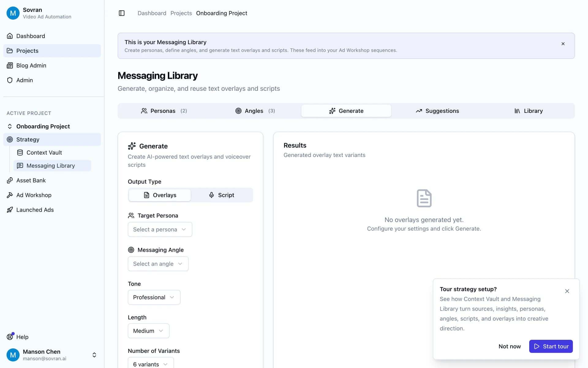
Task: Navigate to Projects in the breadcrumb
Action: click(x=181, y=13)
